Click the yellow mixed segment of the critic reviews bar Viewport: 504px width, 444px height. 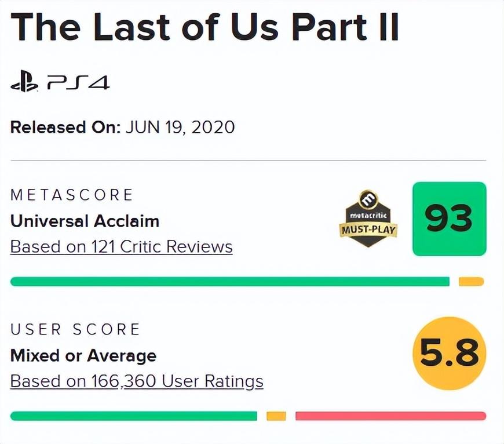coord(471,282)
